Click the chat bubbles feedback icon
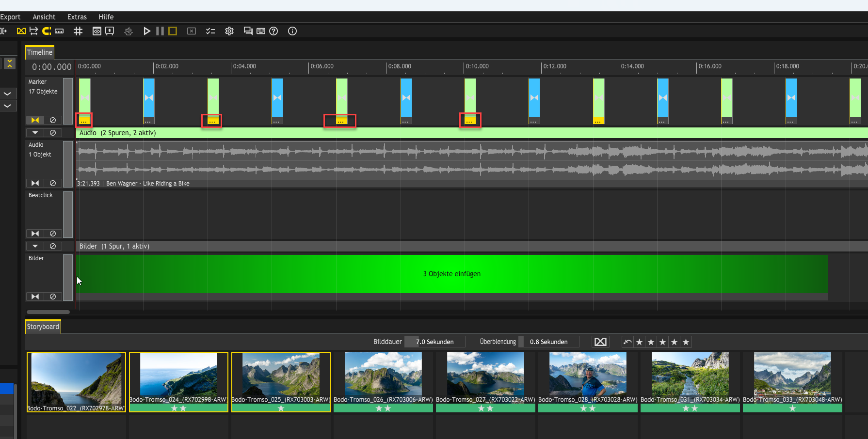Screen dimensions: 868x439 [x=248, y=31]
